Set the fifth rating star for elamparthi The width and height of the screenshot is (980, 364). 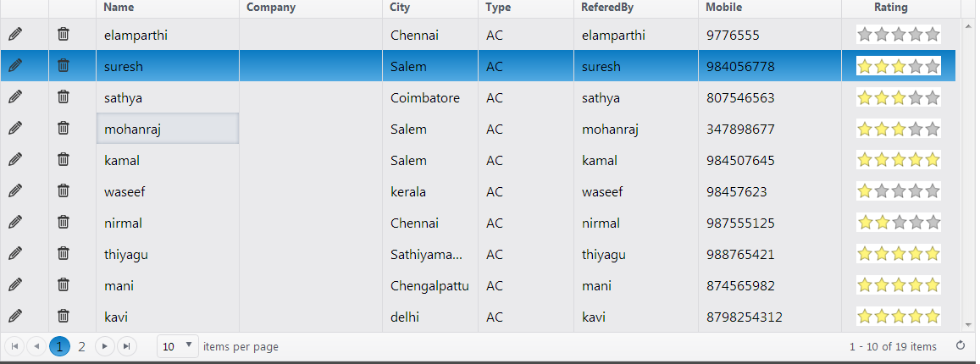[x=933, y=35]
